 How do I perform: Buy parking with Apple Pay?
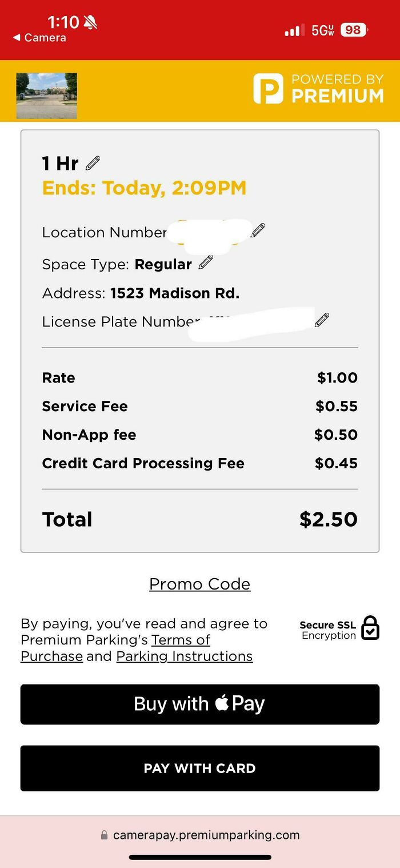tap(199, 704)
